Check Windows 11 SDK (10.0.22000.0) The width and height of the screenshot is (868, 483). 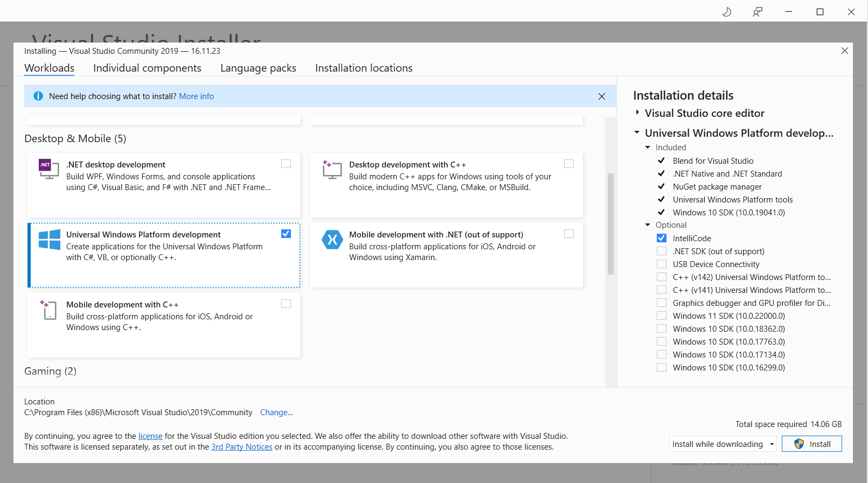pyautogui.click(x=662, y=316)
